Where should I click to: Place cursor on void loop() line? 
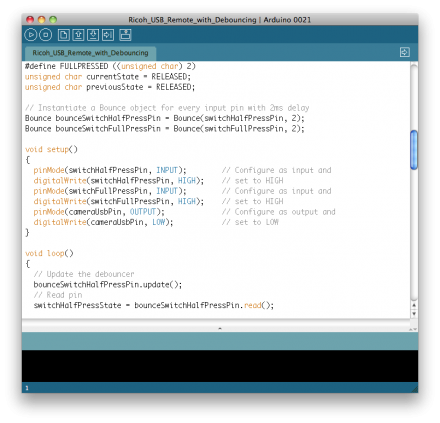[x=49, y=253]
